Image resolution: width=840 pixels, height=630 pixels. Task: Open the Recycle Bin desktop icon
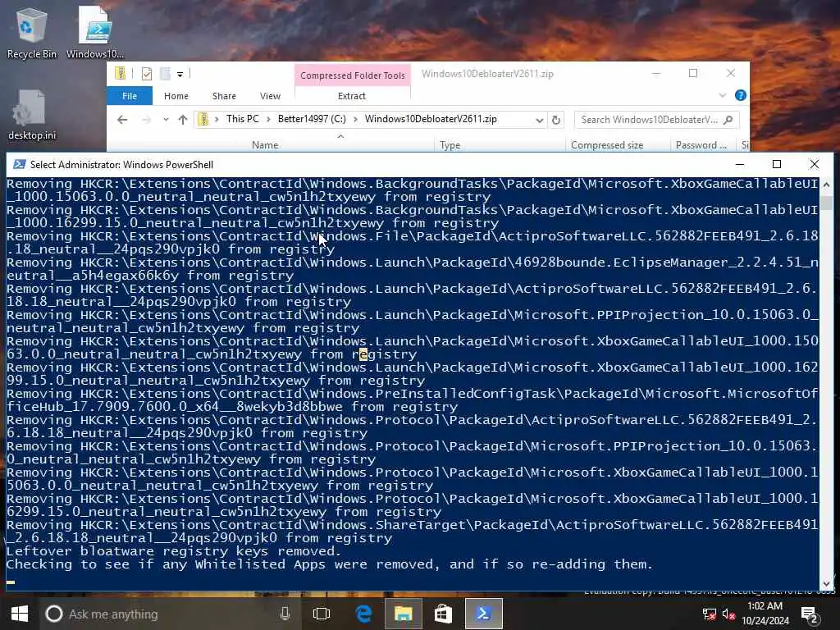coord(31,33)
